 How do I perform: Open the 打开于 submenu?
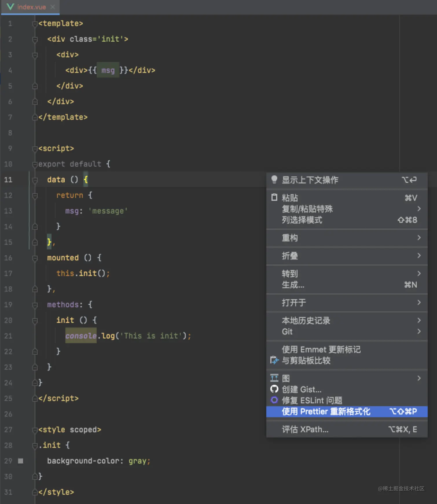[x=347, y=303]
